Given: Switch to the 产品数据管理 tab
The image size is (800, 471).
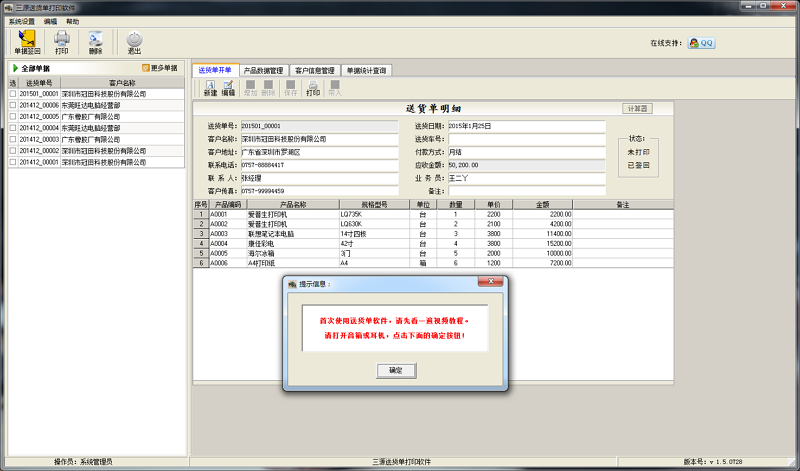Looking at the screenshot, I should pos(264,70).
